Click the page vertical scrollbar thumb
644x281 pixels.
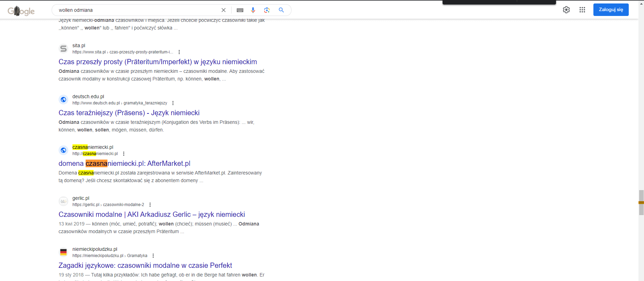[x=641, y=203]
